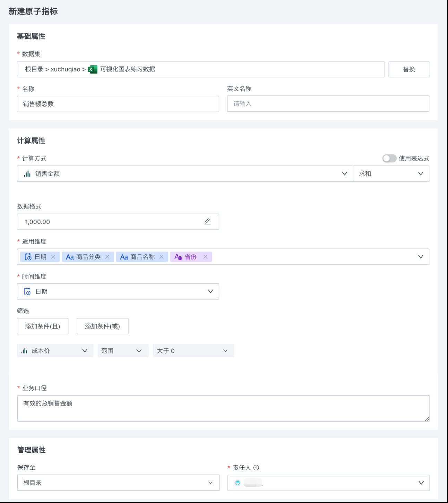Click the 添加条件(且) button
Image resolution: width=448 pixels, height=503 pixels.
coord(43,326)
